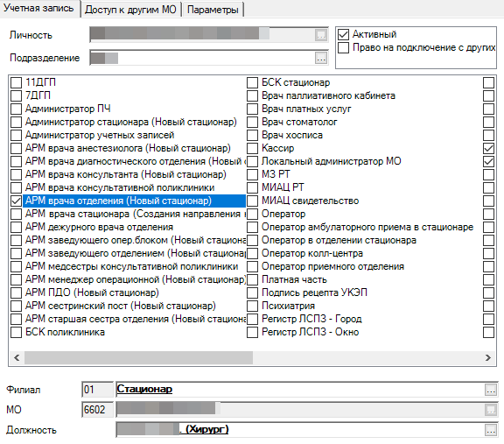504x444 pixels.
Task: Open the browse button for Должность field
Action: coord(491,430)
